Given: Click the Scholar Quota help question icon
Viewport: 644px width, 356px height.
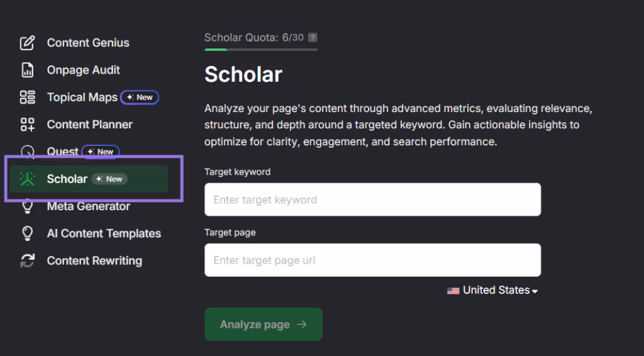Looking at the screenshot, I should point(313,38).
